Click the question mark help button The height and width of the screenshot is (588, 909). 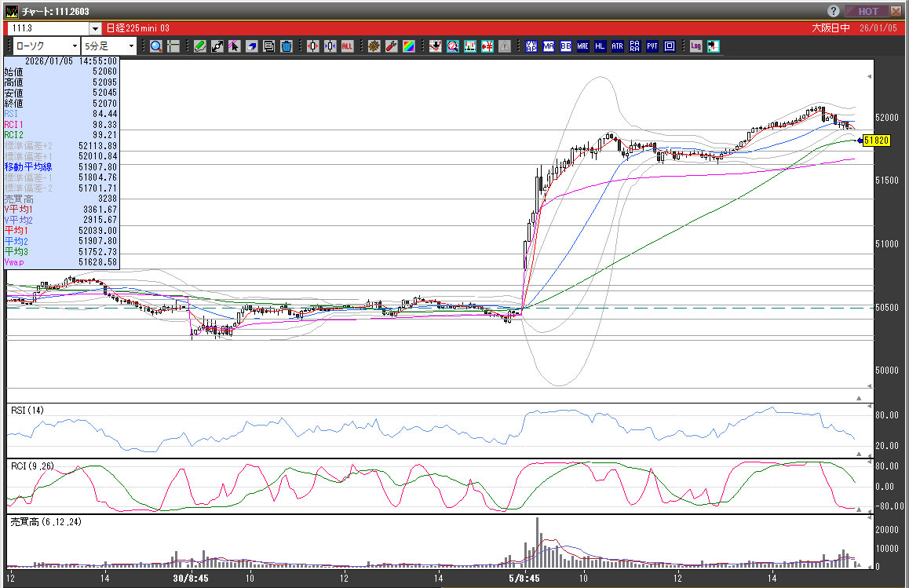[833, 11]
